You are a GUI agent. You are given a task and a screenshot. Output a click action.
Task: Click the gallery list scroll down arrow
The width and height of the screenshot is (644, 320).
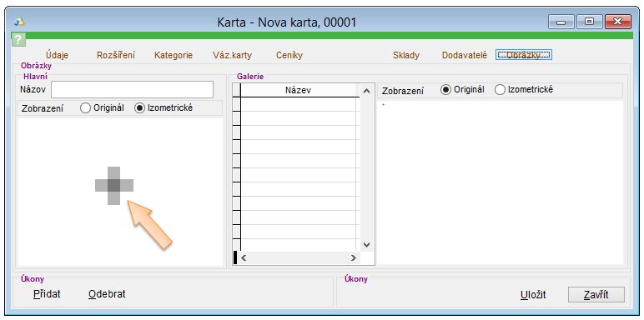(367, 245)
